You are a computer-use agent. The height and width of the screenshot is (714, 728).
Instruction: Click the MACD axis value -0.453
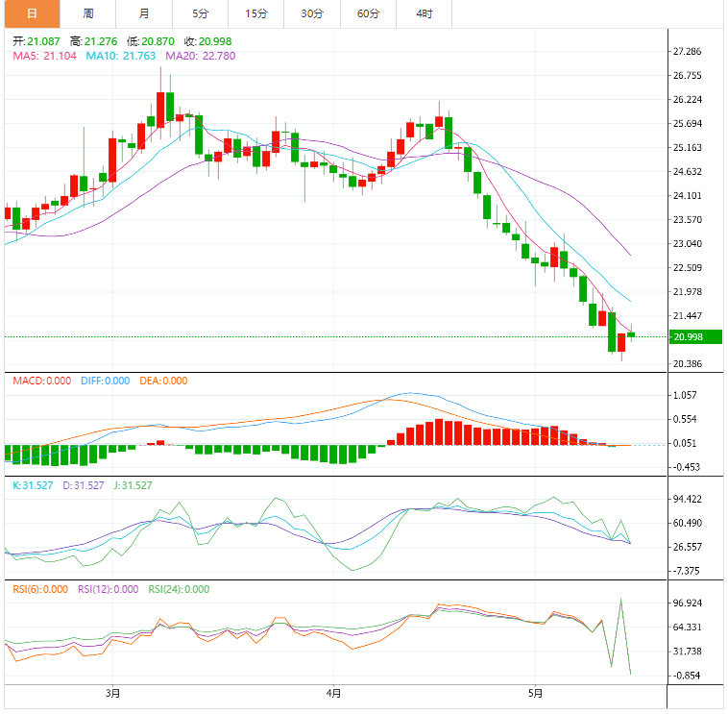(686, 467)
